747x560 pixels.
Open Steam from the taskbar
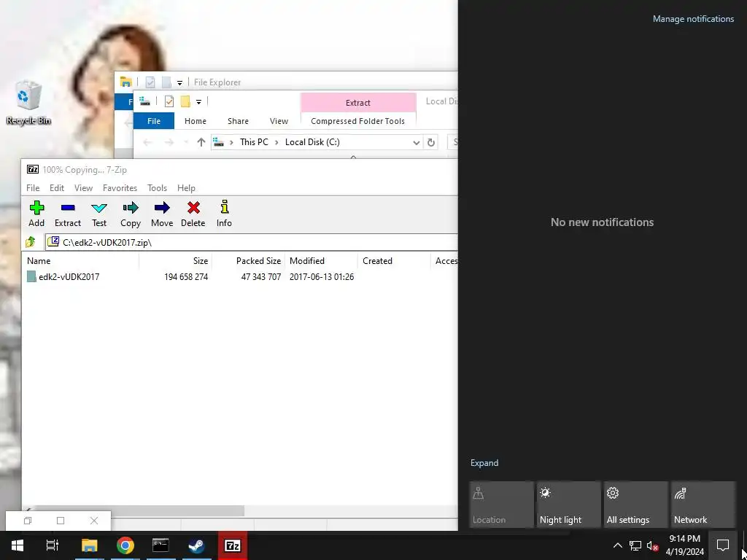tap(196, 545)
